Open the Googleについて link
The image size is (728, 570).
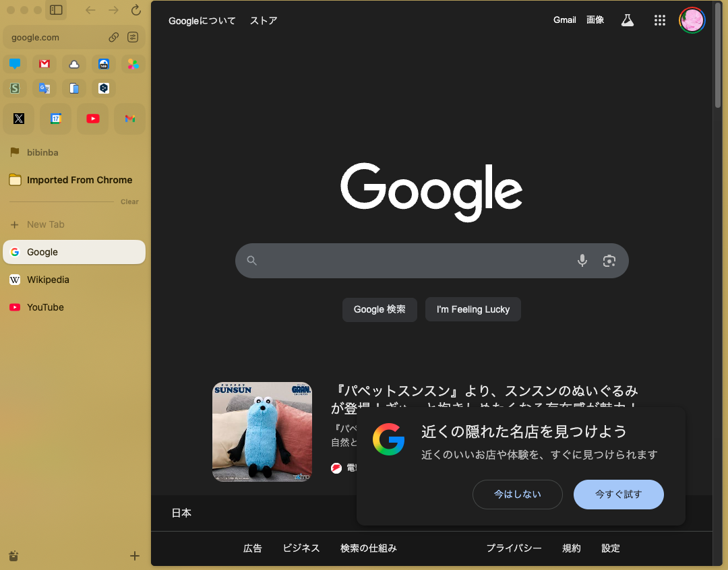202,20
